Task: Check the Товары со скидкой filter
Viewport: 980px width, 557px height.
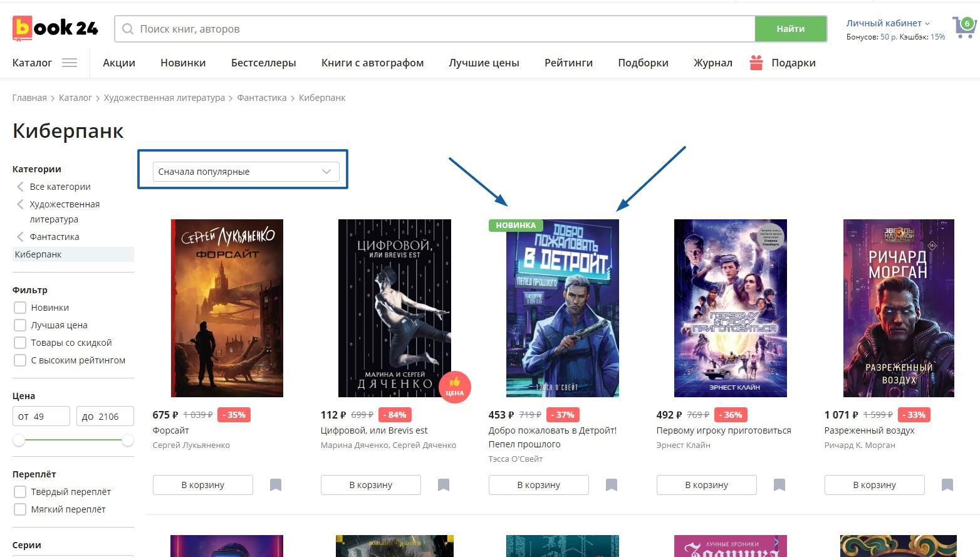Action: (x=20, y=343)
